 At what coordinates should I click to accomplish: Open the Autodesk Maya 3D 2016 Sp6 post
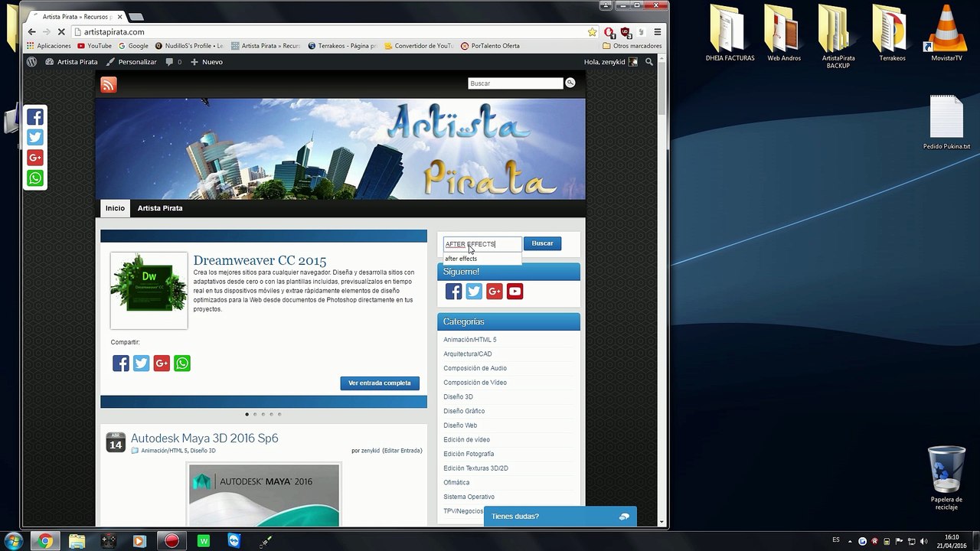204,439
